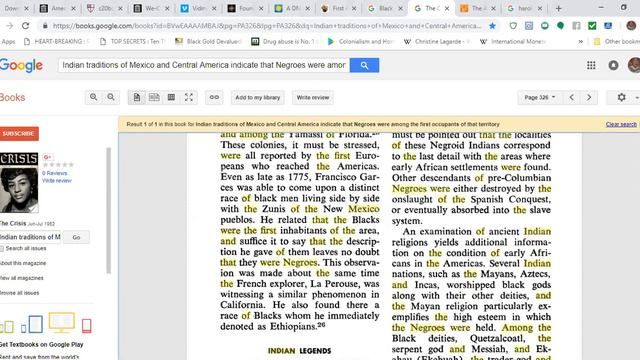Open Google account notifications icon

pyautogui.click(x=613, y=65)
